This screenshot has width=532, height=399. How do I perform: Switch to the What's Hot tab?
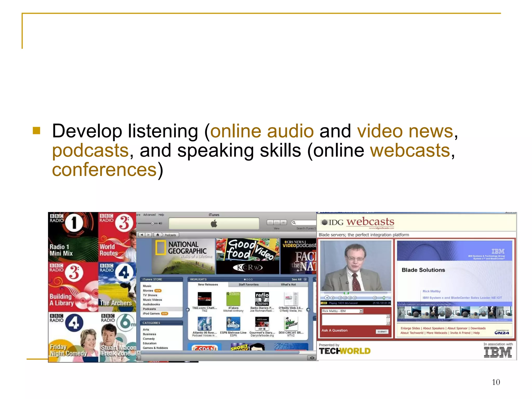click(288, 285)
